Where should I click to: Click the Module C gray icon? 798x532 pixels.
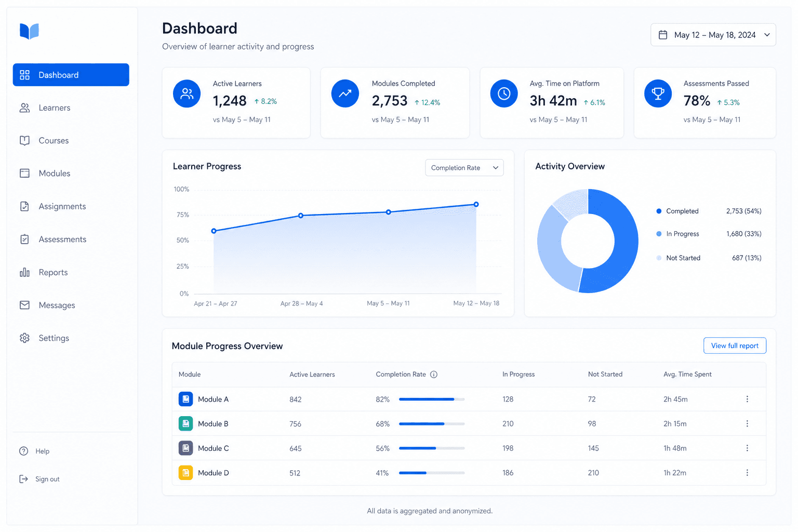[x=185, y=448]
